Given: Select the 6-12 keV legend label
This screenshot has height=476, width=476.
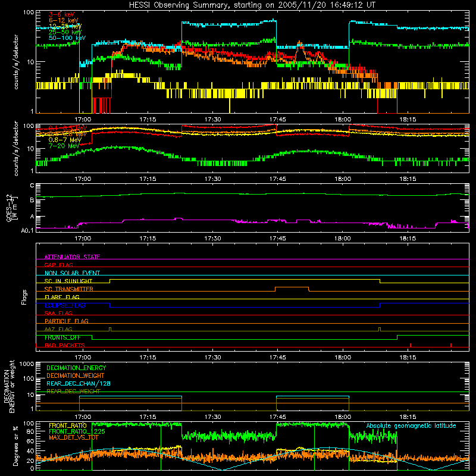Looking at the screenshot, I should pos(64,20).
